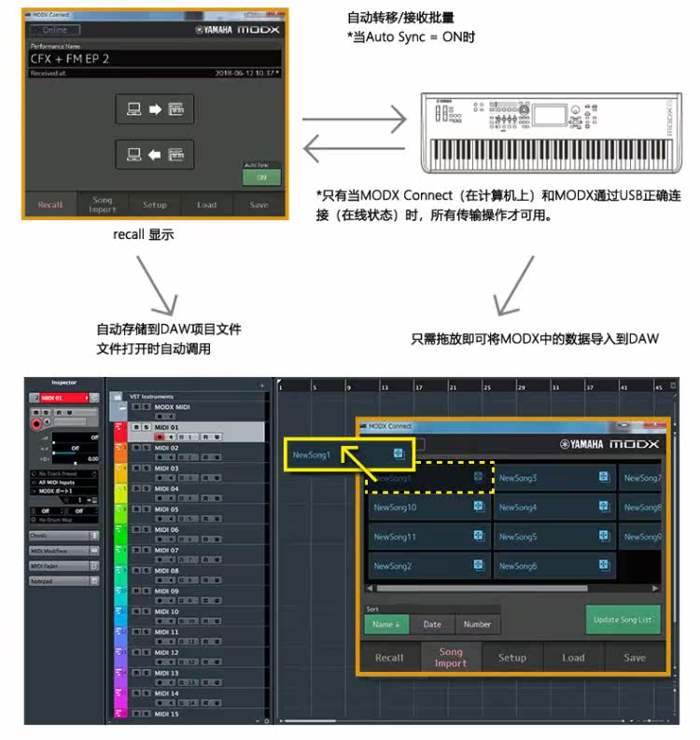The width and height of the screenshot is (700, 740).
Task: Select the NewSong10 song name
Action: pyautogui.click(x=395, y=508)
